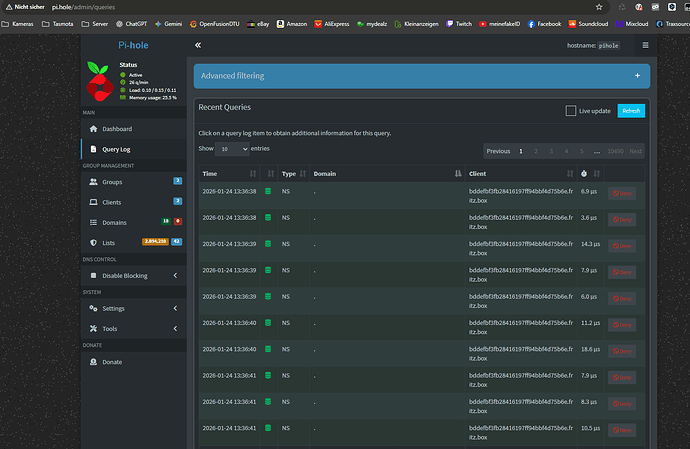Open the site security 'Nicht sicher' indicator

click(25, 7)
